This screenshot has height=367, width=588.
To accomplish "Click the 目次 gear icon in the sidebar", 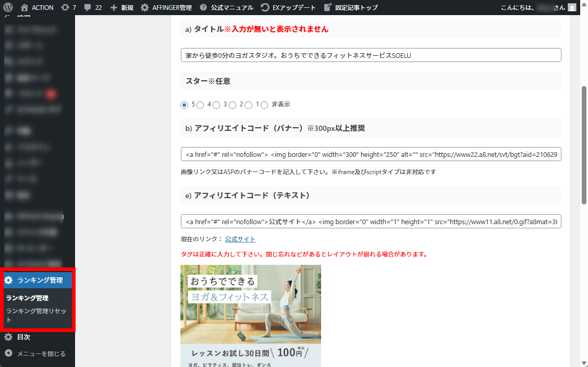I will tap(8, 337).
